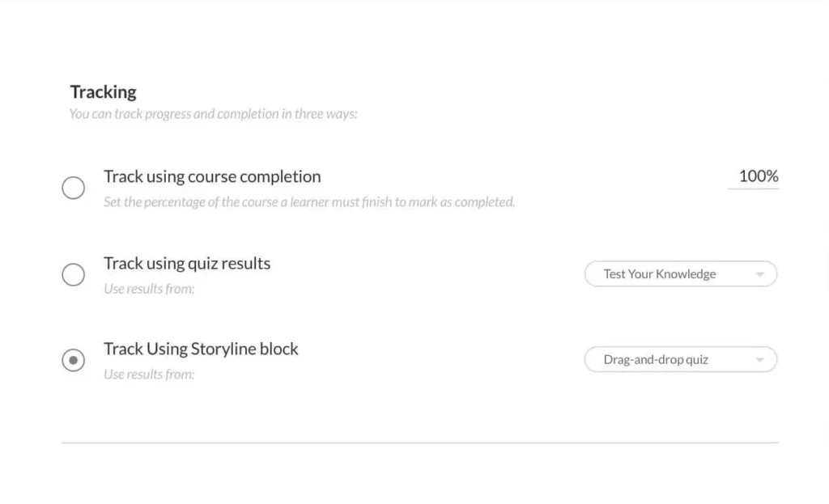Select the quiz results radio button
The width and height of the screenshot is (829, 504).
click(74, 275)
